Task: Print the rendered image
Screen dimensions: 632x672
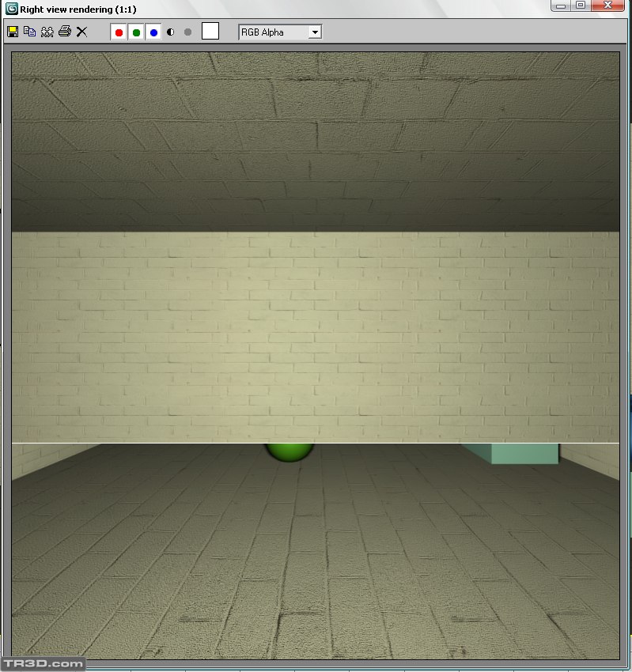Action: point(64,32)
